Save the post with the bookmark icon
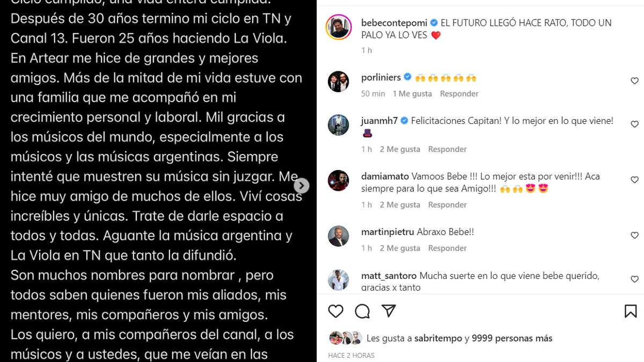This screenshot has height=362, width=644. tap(631, 311)
